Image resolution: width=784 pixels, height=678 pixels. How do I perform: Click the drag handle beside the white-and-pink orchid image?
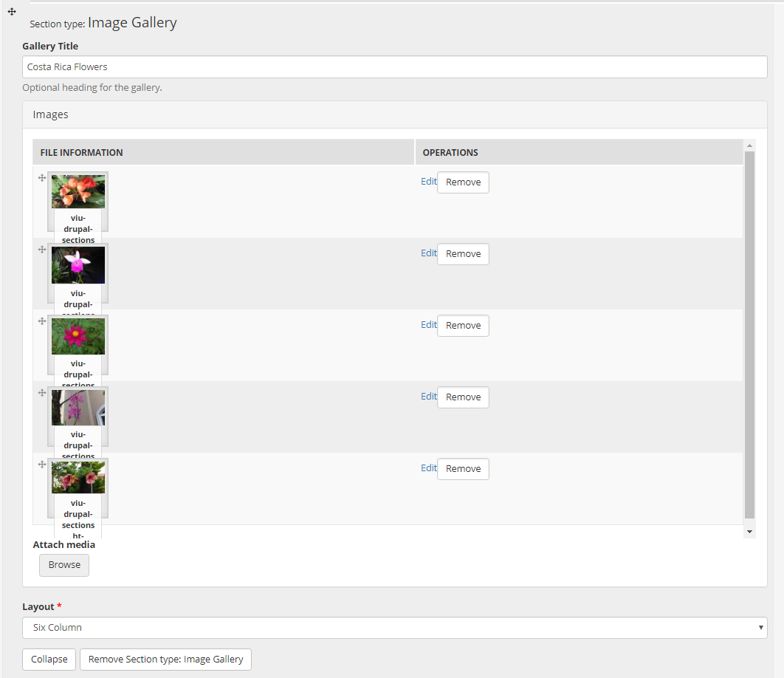click(42, 249)
